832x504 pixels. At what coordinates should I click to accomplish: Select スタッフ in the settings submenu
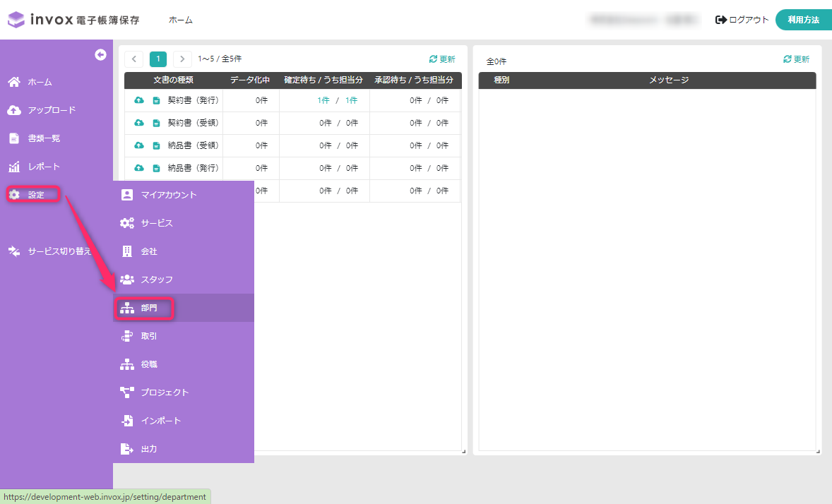(150, 279)
